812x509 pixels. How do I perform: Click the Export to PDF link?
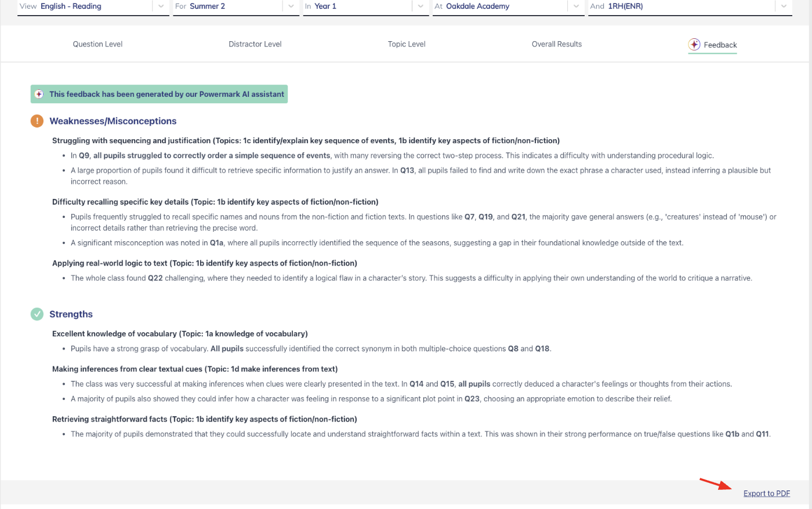766,493
